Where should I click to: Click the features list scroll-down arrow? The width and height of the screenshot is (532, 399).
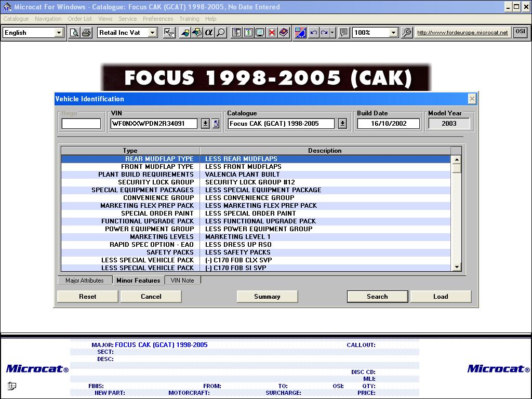(x=457, y=267)
